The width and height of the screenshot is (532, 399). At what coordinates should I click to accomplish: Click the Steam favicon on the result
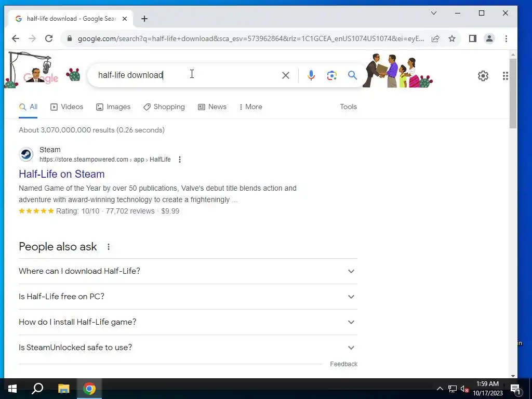pos(26,155)
